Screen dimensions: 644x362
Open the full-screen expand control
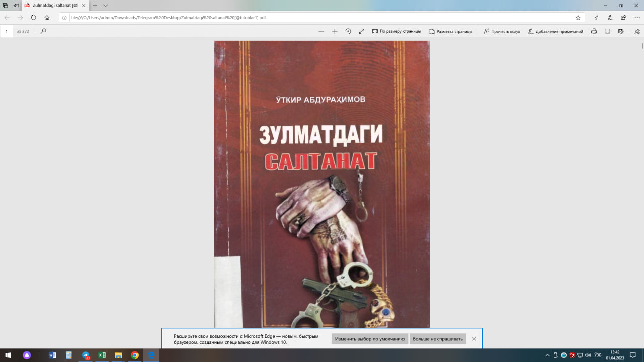pos(361,31)
